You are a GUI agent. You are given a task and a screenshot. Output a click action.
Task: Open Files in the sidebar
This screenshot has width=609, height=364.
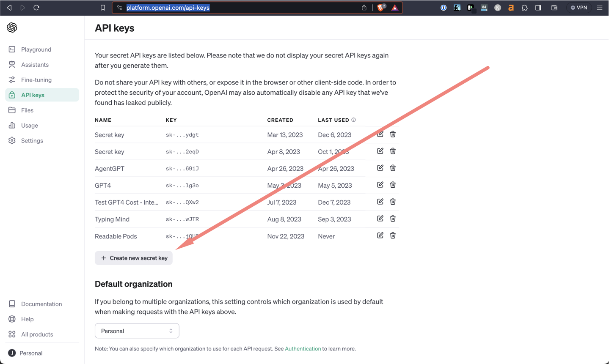42,110
